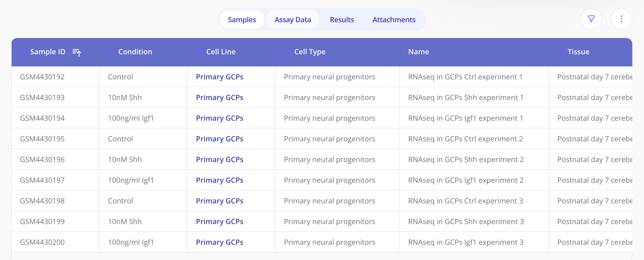Click the icon beside Cell Type header

[288, 52]
